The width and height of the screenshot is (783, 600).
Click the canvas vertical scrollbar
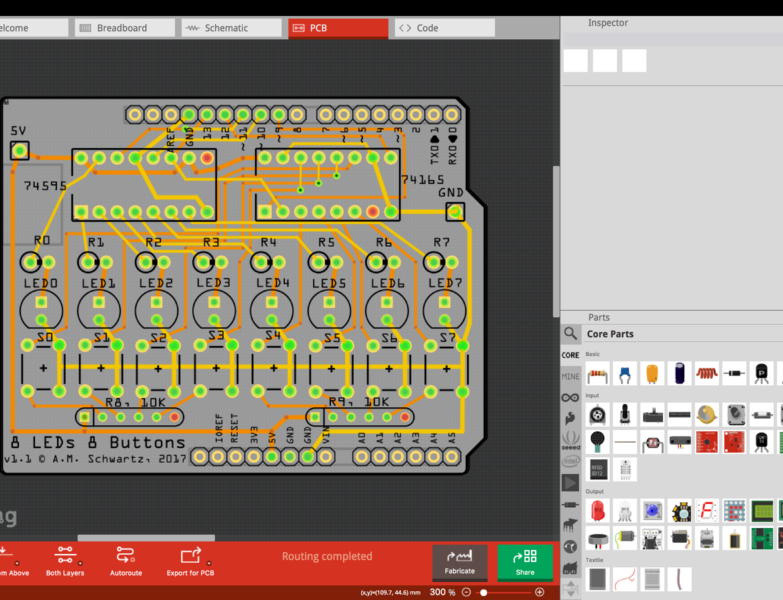coord(556,241)
